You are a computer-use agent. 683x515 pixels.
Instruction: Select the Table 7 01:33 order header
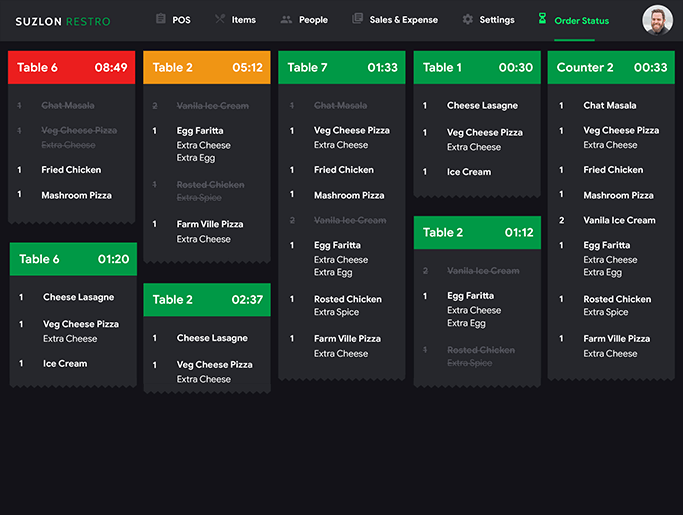(342, 67)
